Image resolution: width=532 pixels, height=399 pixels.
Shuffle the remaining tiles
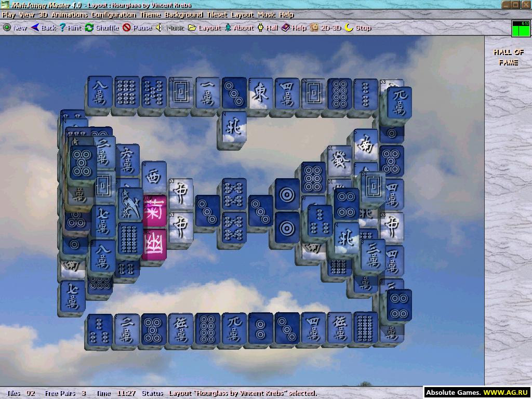coord(102,28)
